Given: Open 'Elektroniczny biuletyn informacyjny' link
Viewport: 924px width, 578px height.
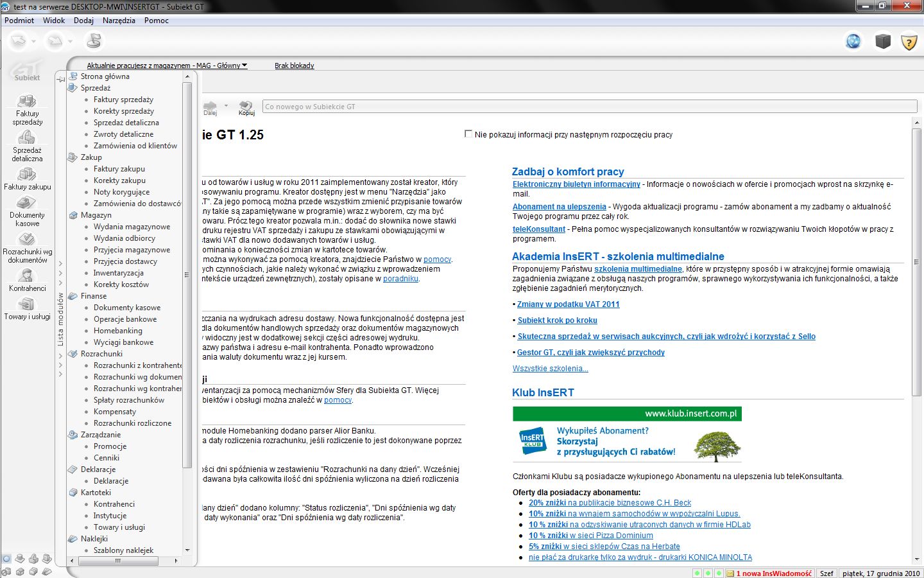Looking at the screenshot, I should [576, 184].
